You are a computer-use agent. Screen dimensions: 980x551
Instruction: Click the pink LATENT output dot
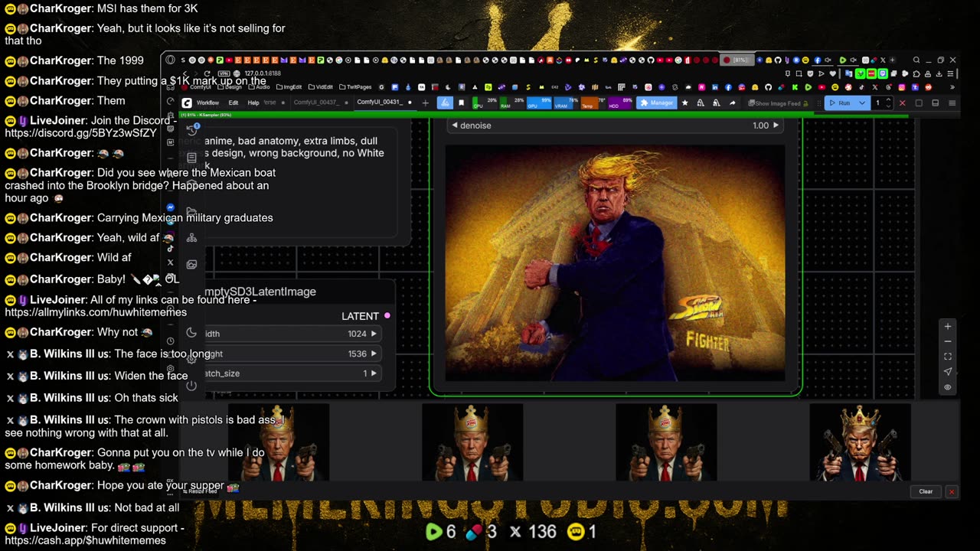[387, 315]
